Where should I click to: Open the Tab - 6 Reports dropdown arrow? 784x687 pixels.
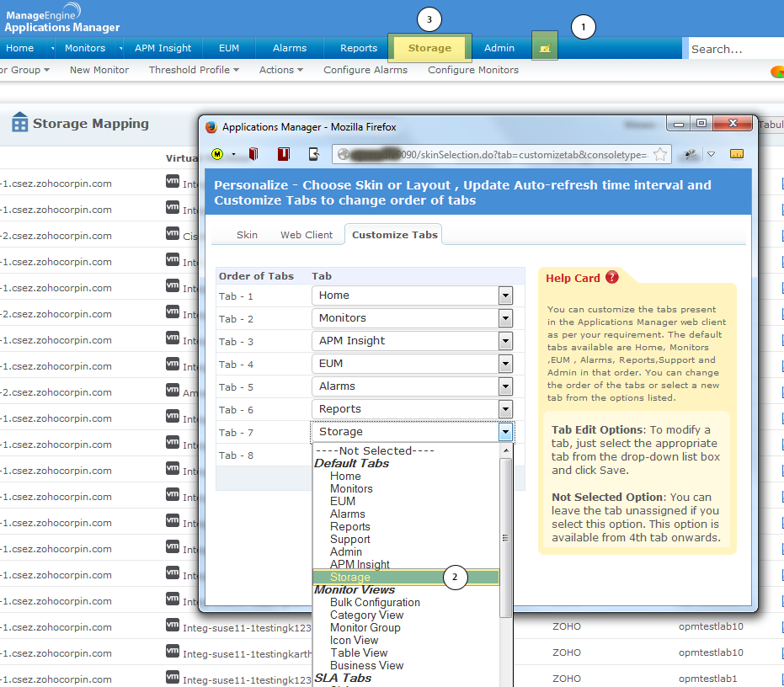(505, 409)
